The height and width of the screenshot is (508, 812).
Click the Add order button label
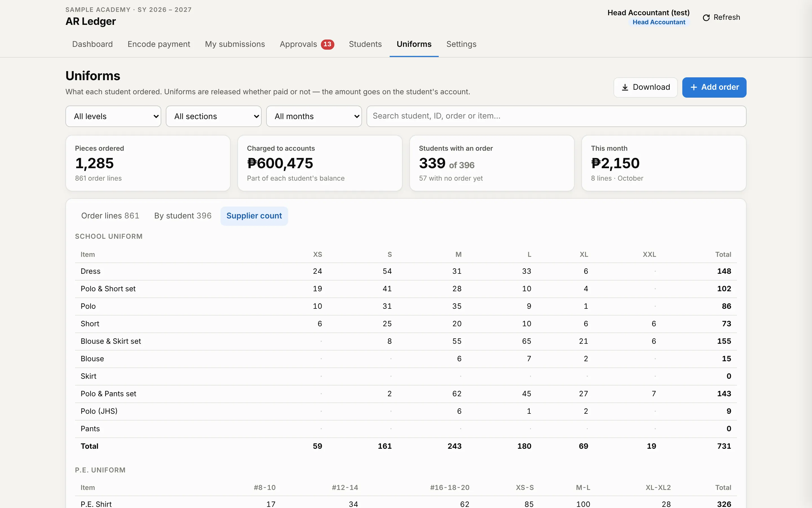720,87
